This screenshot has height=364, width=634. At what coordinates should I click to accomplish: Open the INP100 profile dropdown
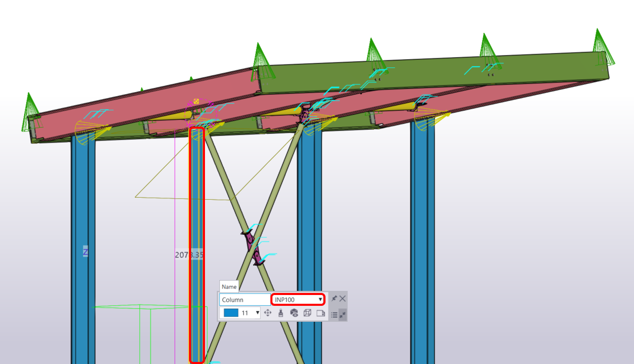pos(320,299)
